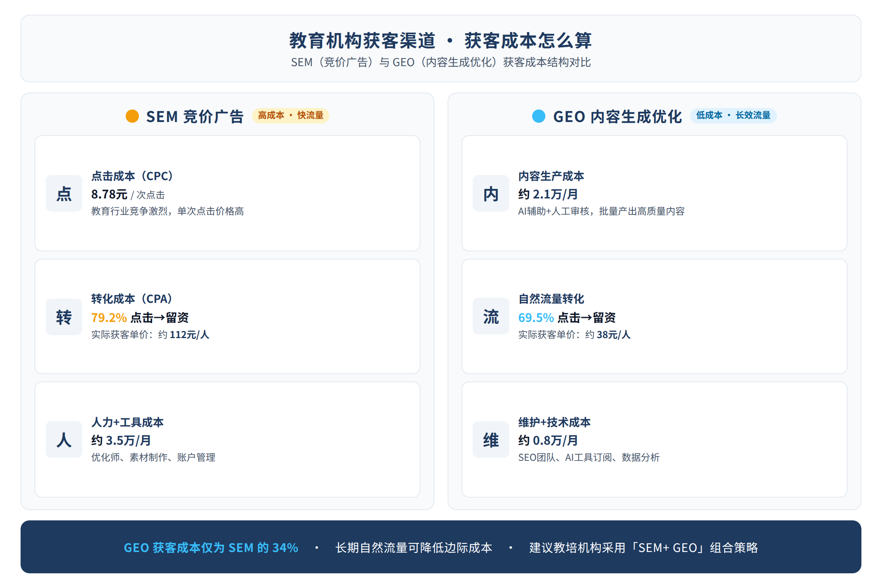882x588 pixels.
Task: Click the 约 0.8万/月 value
Action: click(x=548, y=441)
